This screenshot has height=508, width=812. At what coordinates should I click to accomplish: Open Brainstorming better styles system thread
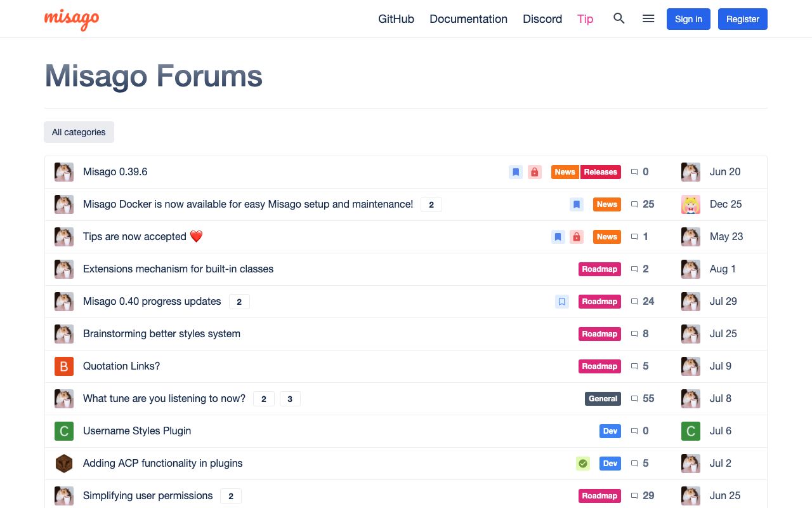coord(162,334)
